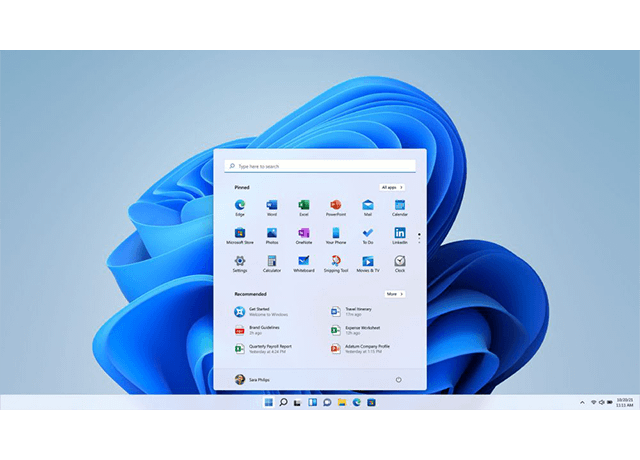Launch the Snipping Tool

(x=336, y=264)
